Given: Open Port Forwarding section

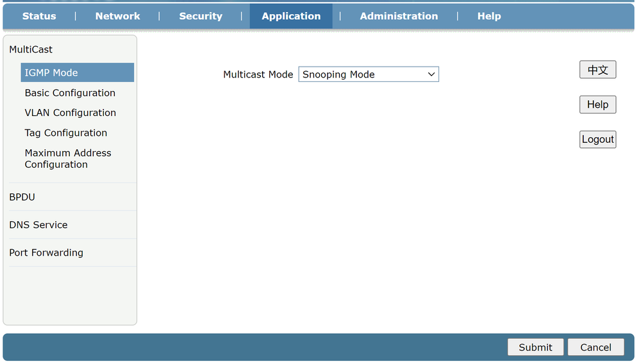Looking at the screenshot, I should (x=46, y=252).
